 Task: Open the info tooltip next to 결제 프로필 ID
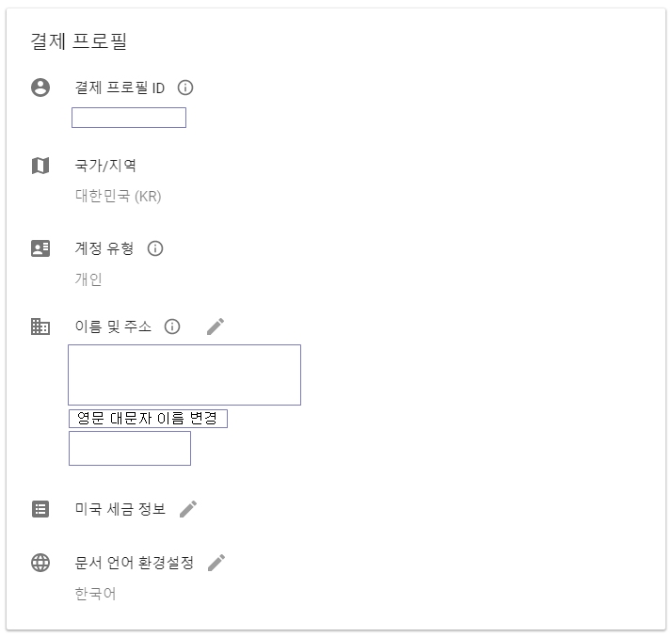click(x=185, y=88)
